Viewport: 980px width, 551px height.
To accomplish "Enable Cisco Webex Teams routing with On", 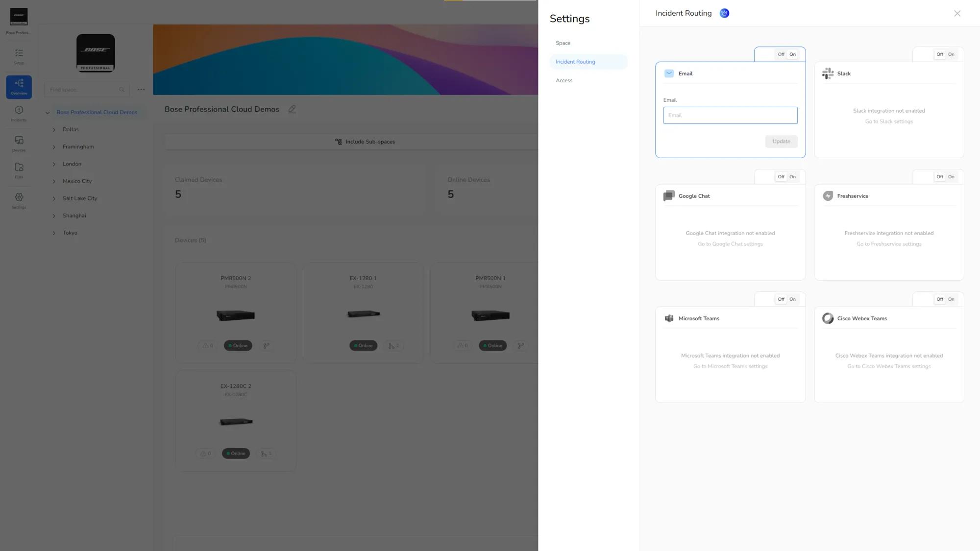I will pyautogui.click(x=951, y=299).
